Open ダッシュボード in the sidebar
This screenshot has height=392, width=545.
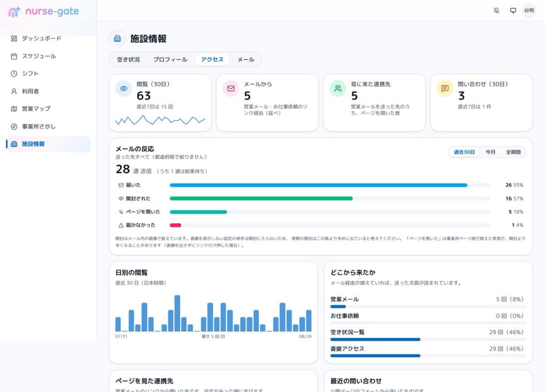[48, 39]
